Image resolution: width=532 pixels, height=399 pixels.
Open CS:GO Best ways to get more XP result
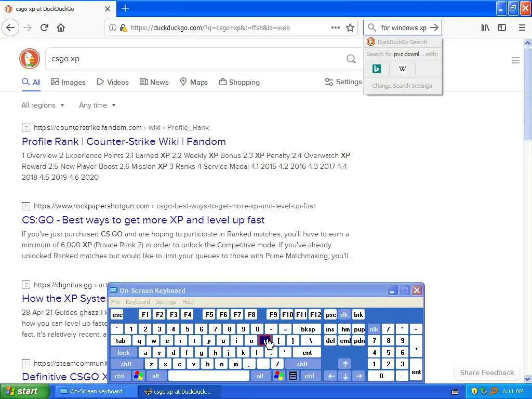pyautogui.click(x=143, y=220)
